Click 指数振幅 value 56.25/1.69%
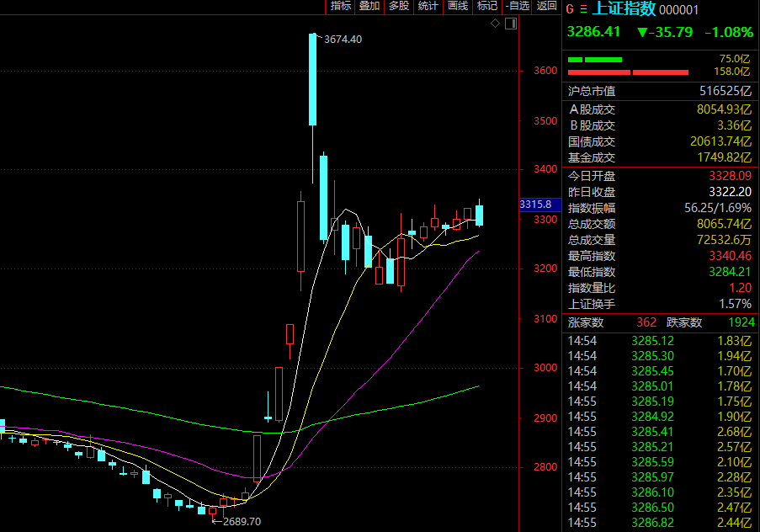Viewport: 760px width, 532px height. click(x=718, y=208)
